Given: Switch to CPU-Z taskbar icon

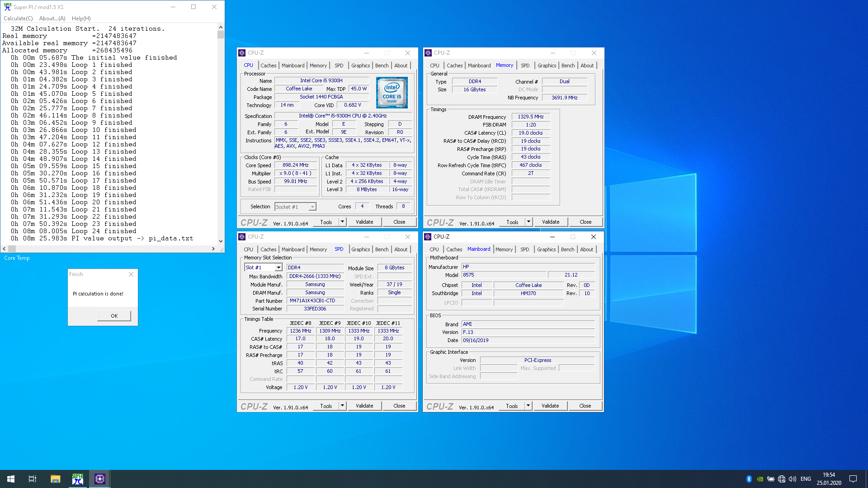Looking at the screenshot, I should pos(100,479).
